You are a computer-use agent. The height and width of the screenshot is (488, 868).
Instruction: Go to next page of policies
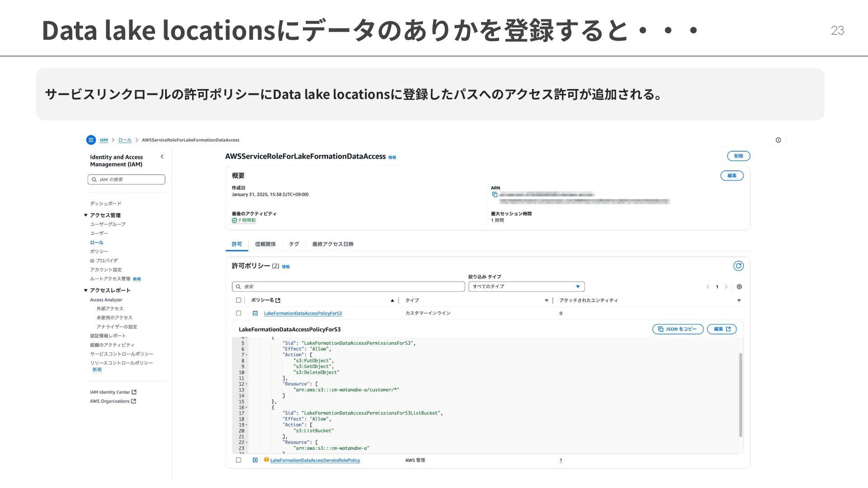(726, 287)
